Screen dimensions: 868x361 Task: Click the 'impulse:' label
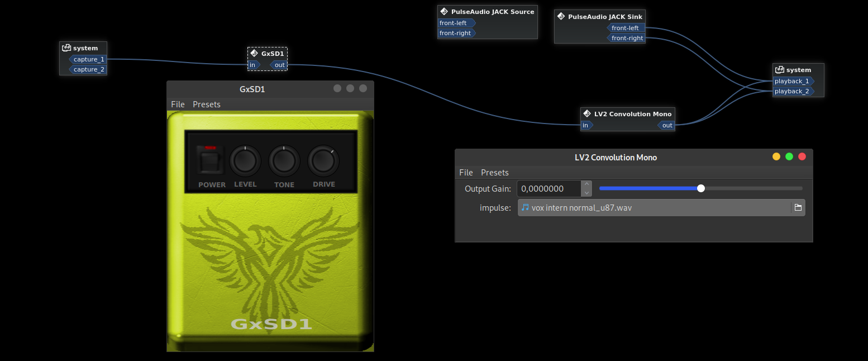pos(495,208)
